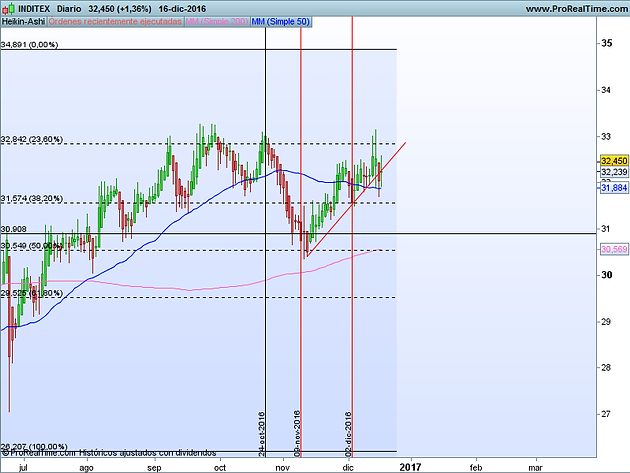
Task: Click the Diario timeframe label
Action: click(x=69, y=8)
